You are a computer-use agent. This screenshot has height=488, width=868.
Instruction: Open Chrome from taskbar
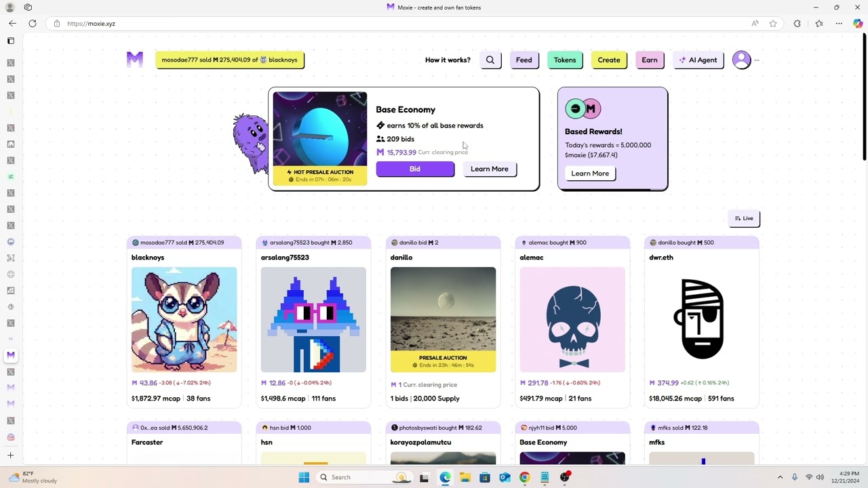tap(524, 477)
